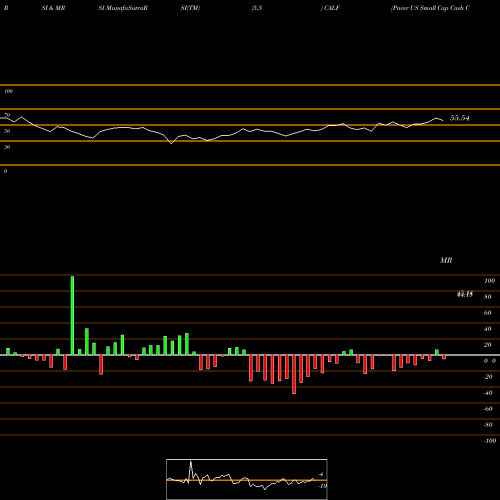The image size is (500, 500).
Task: Click the '-40' label on MR axis
Action: point(488,393)
